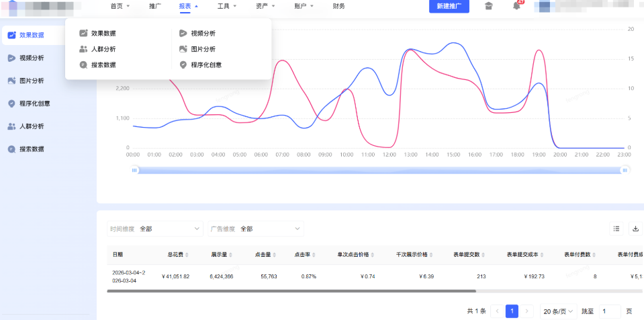The width and height of the screenshot is (644, 320).
Task: Open the 推广 top menu item
Action: [x=155, y=6]
